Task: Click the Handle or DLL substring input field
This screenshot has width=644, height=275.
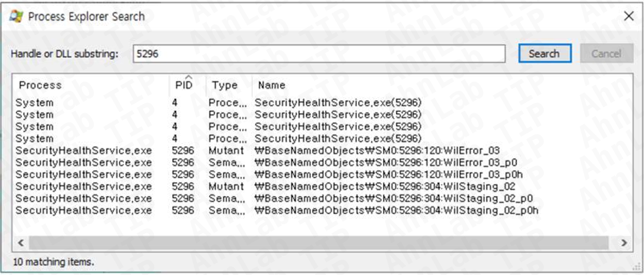Action: [x=318, y=54]
